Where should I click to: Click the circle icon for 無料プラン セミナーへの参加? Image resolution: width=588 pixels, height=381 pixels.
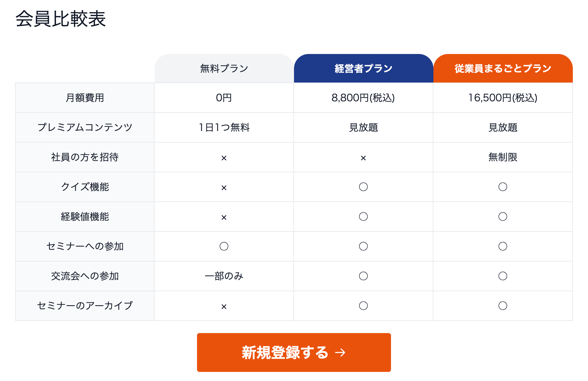[x=224, y=246]
